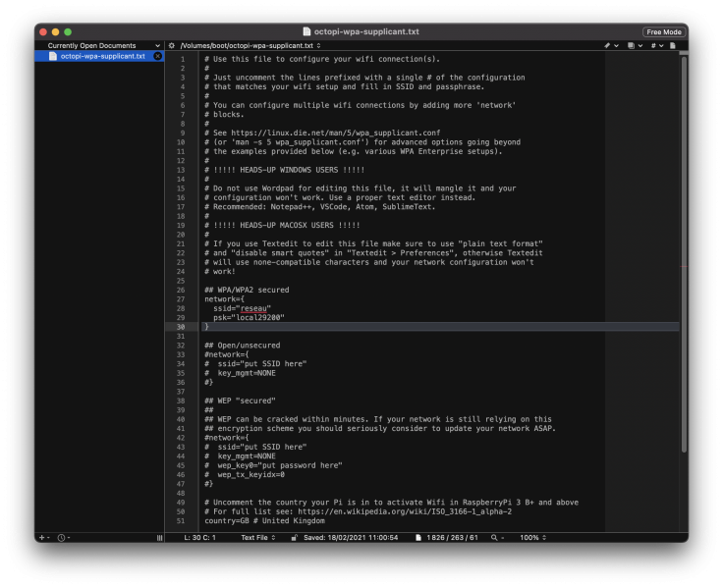Screen dimensions: 723x588
Task: Click the wikipedia ISO_3166-1 URL on line 50
Action: pos(405,511)
